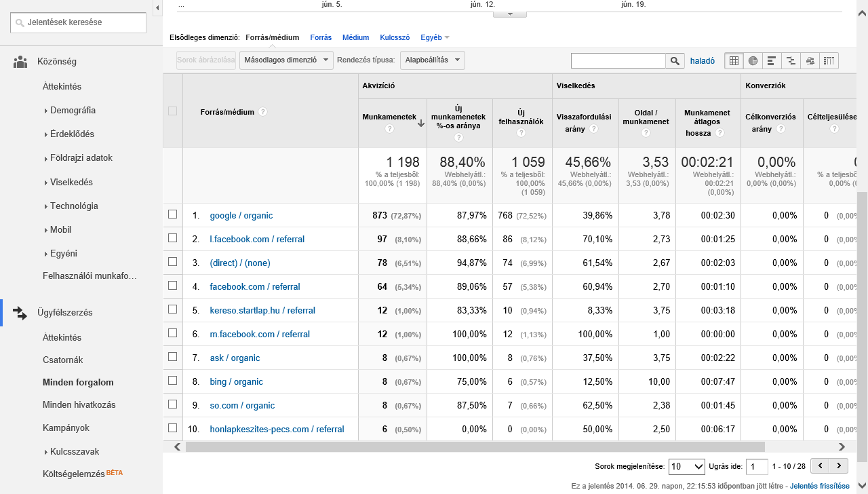868x494 pixels.
Task: Open the Alapbeállítás sort type dropdown
Action: (x=433, y=60)
